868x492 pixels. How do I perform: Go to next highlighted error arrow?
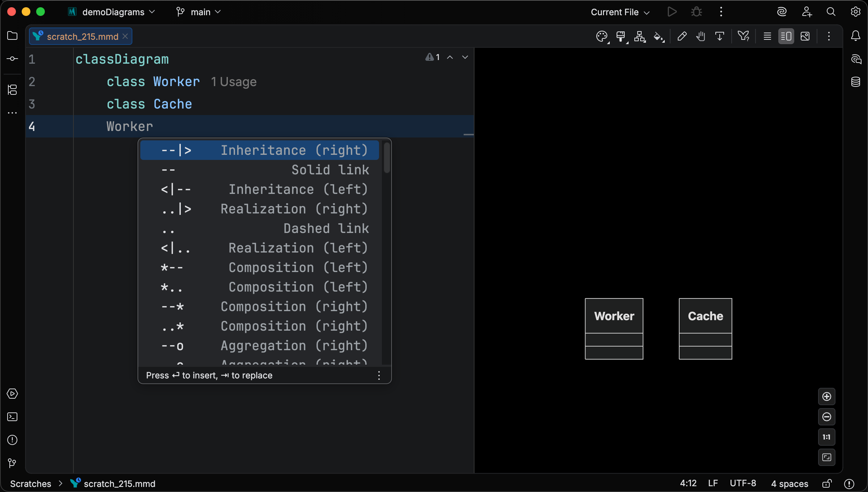coord(465,57)
